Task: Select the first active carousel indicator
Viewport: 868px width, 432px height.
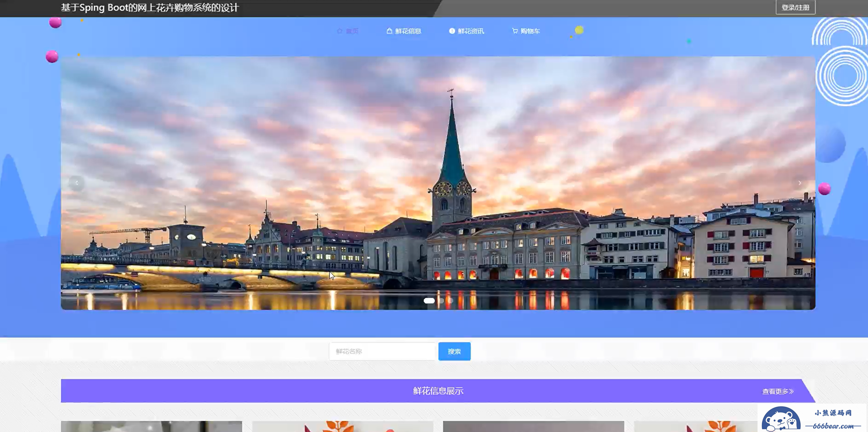Action: [429, 301]
